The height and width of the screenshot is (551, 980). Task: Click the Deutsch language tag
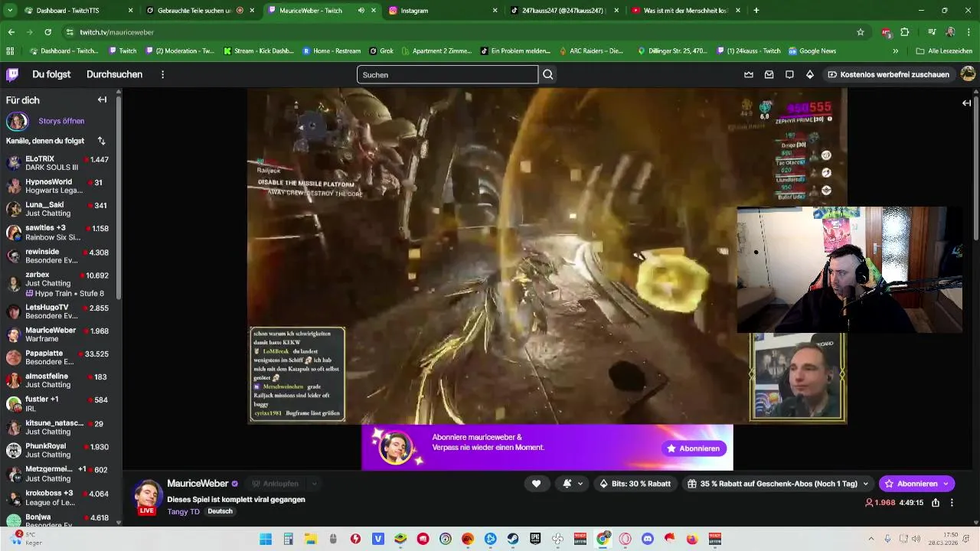point(220,511)
